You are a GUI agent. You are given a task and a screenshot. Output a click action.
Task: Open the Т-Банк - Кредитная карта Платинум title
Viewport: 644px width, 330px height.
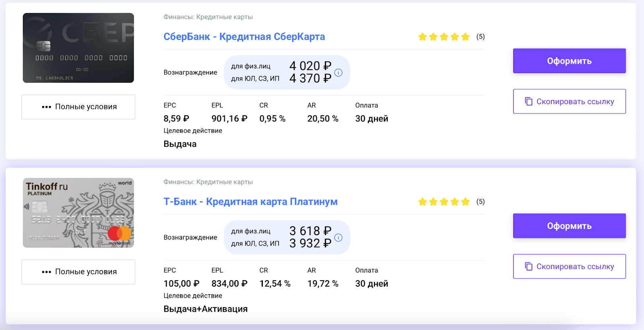click(250, 202)
